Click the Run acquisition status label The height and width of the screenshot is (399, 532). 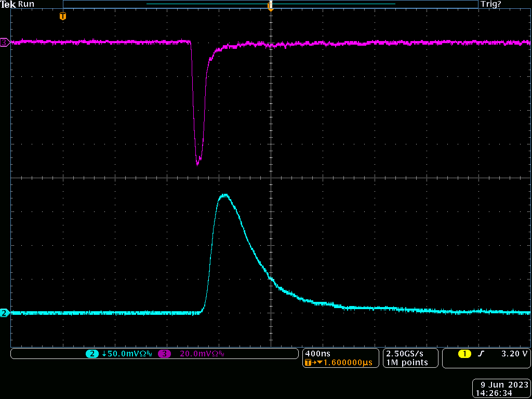coord(26,4)
